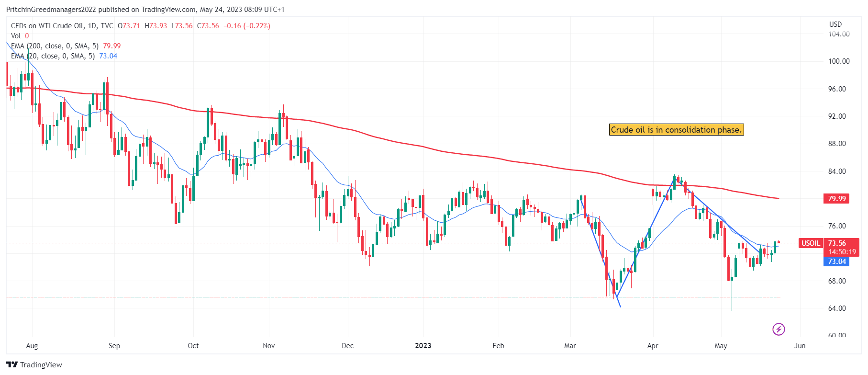Click the Nov label on time axis
Screen dimensions: 868x375
269,345
